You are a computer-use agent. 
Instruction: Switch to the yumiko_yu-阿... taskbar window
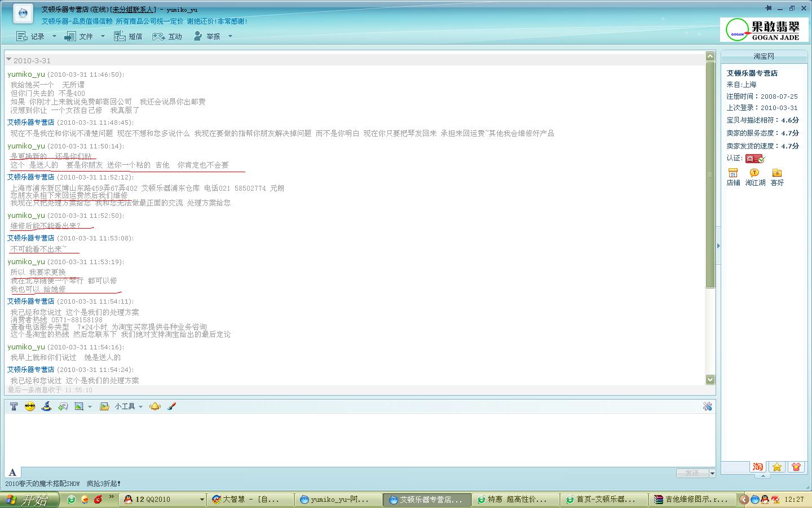point(339,500)
